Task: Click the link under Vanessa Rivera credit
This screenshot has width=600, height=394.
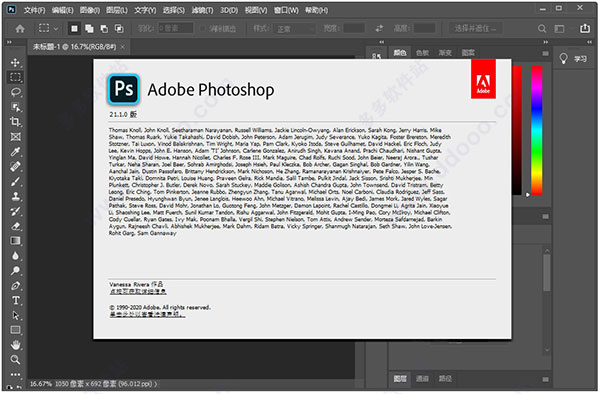Action: tap(138, 291)
